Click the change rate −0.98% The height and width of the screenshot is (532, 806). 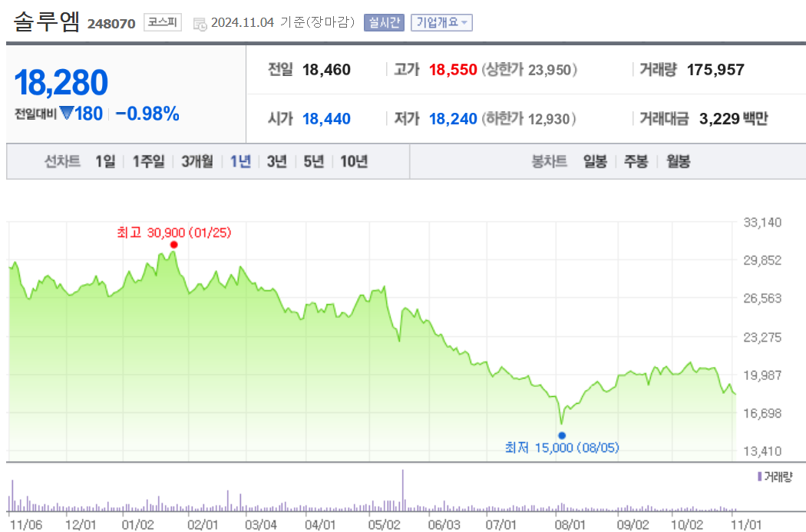pos(147,114)
